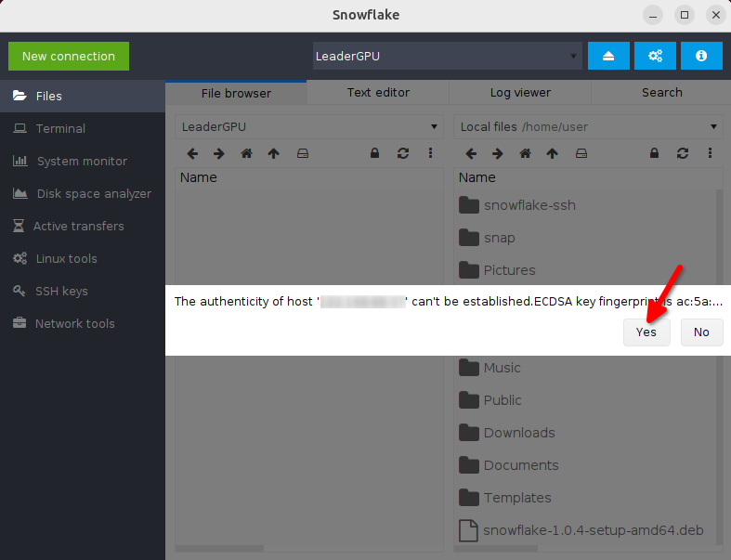Open Active transfers in the sidebar

click(x=83, y=227)
